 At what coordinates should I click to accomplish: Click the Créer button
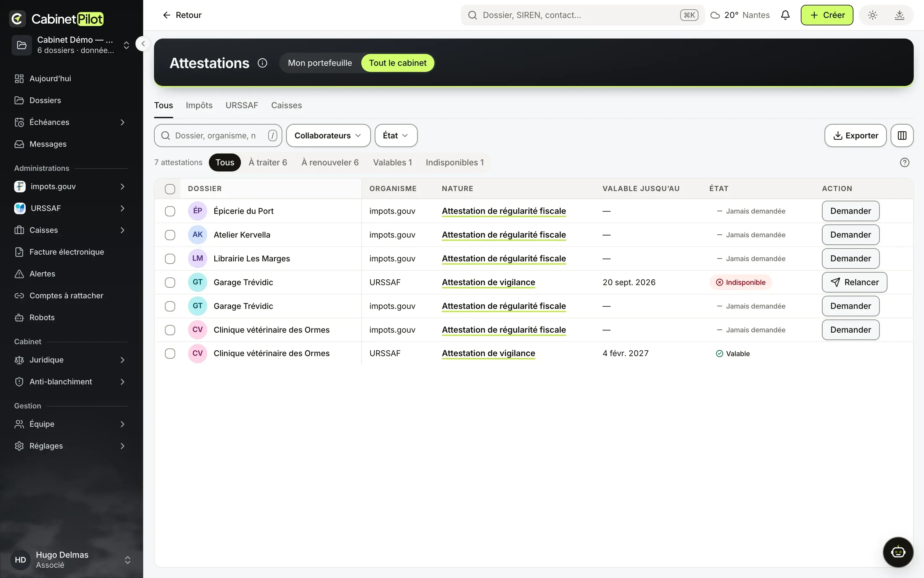tap(827, 15)
